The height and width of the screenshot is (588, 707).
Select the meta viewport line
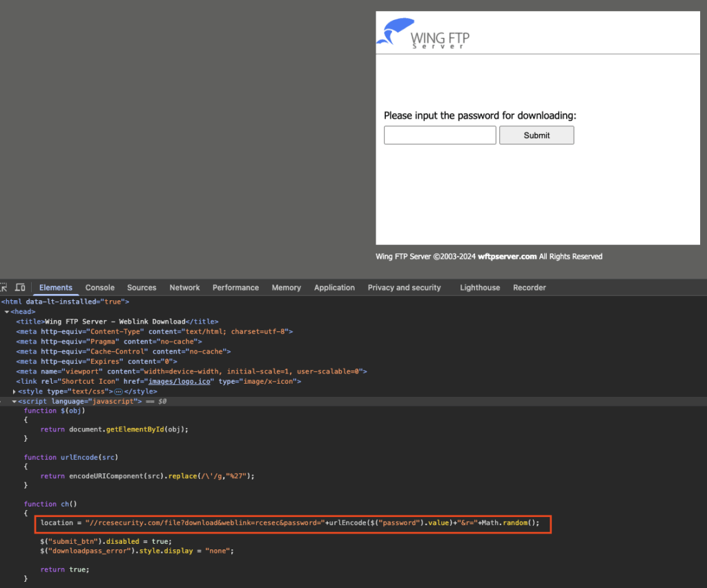pos(192,371)
